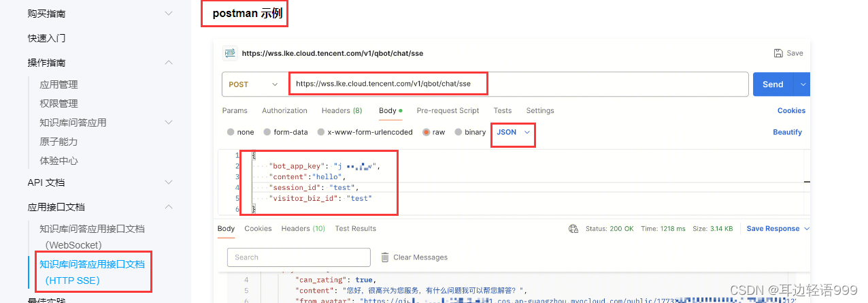The image size is (868, 303).
Task: Switch to the Params tab
Action: 235,110
